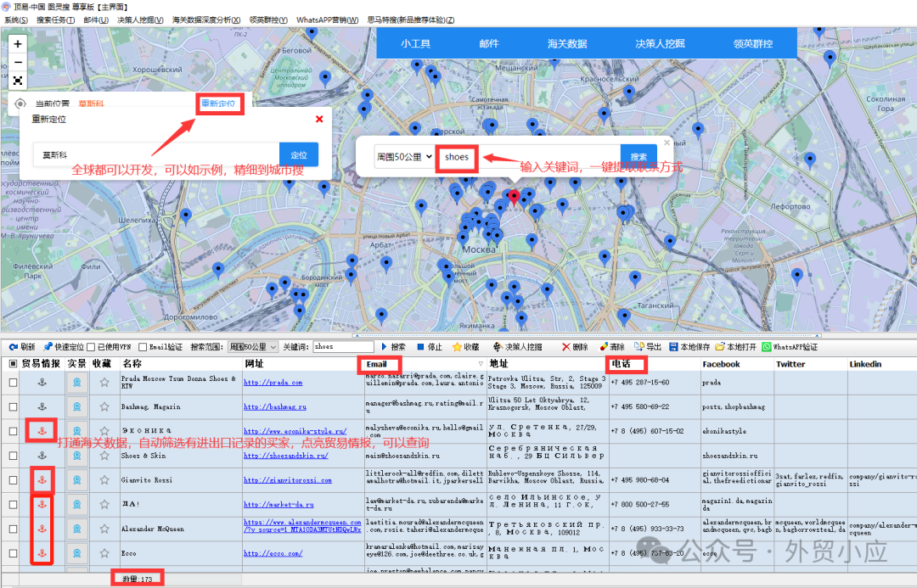
Task: Open the 系统(S) menu
Action: click(x=16, y=20)
